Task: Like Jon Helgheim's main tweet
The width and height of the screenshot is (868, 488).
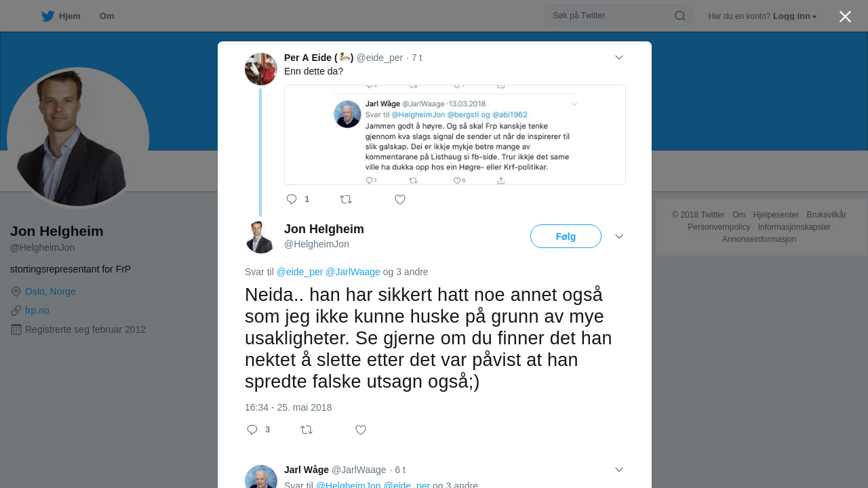Action: pyautogui.click(x=361, y=430)
